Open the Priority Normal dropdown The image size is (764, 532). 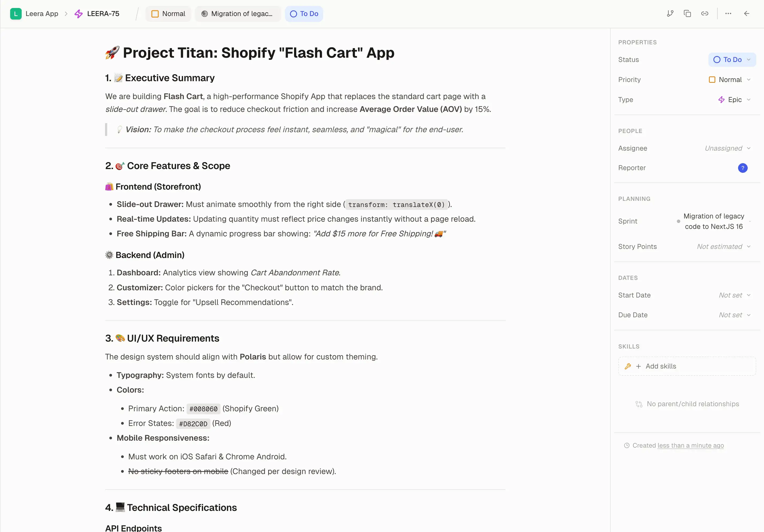tap(730, 80)
